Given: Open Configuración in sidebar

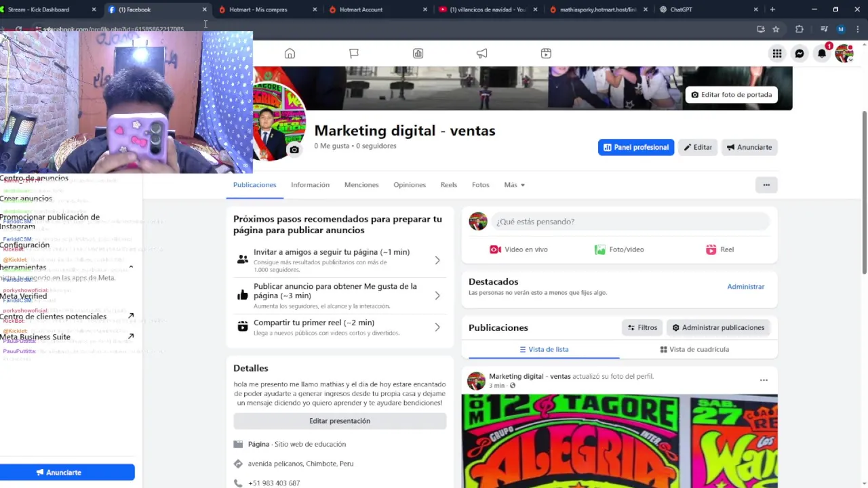Looking at the screenshot, I should coord(25,245).
